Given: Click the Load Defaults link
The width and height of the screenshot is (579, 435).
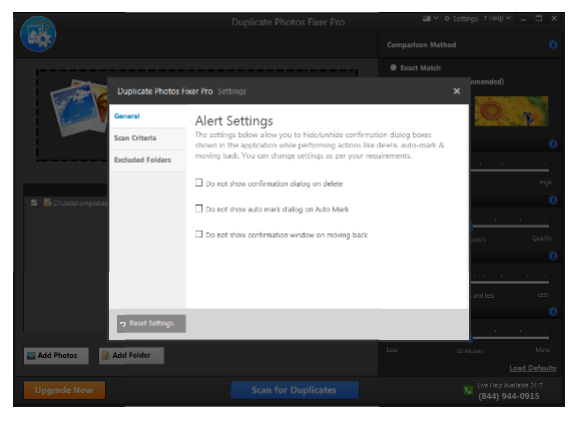Looking at the screenshot, I should [532, 368].
